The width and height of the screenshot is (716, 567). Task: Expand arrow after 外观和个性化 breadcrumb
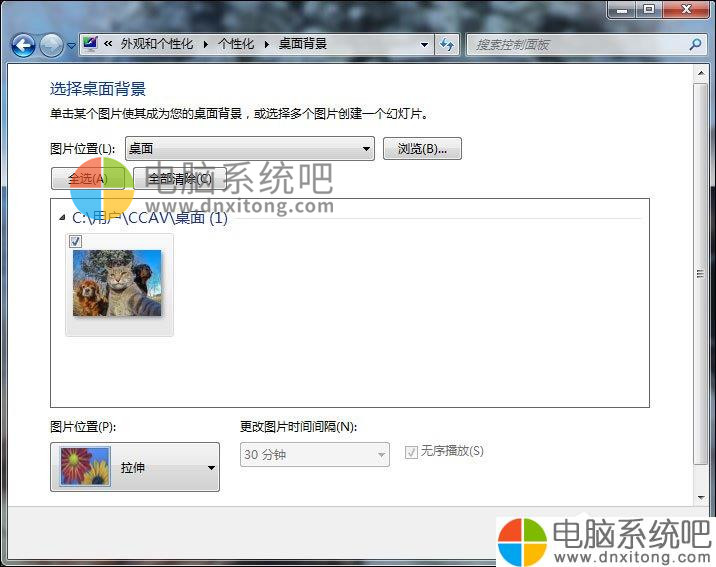(205, 44)
